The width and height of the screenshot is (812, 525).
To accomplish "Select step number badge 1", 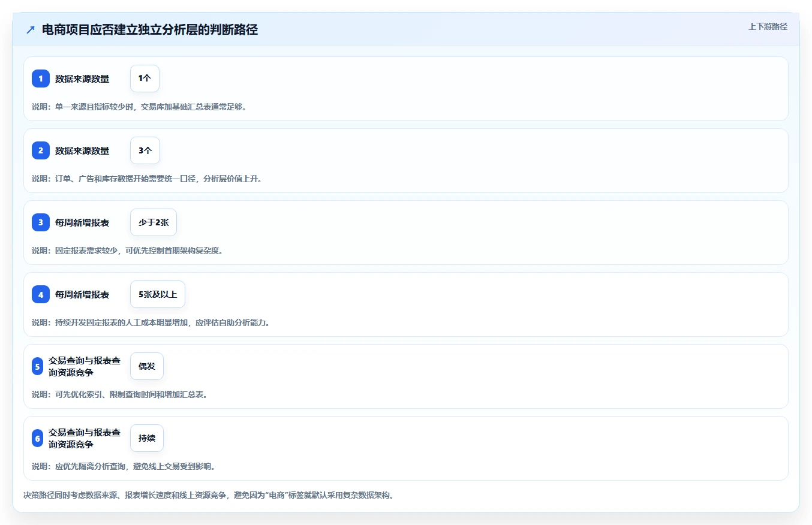I will click(x=41, y=79).
